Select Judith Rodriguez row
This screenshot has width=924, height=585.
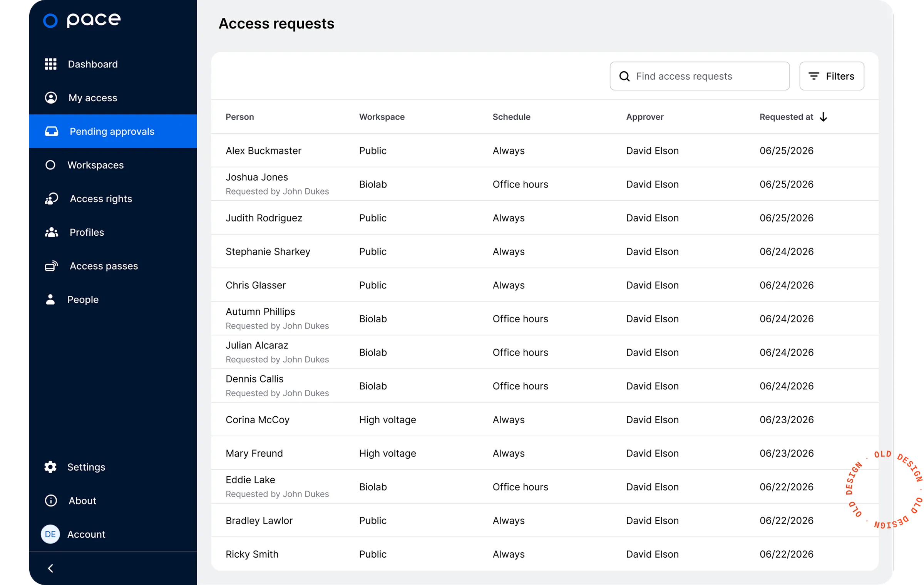pos(545,218)
